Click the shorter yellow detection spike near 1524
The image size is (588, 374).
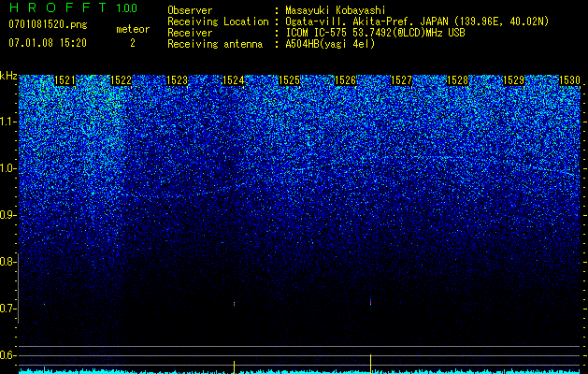(234, 367)
